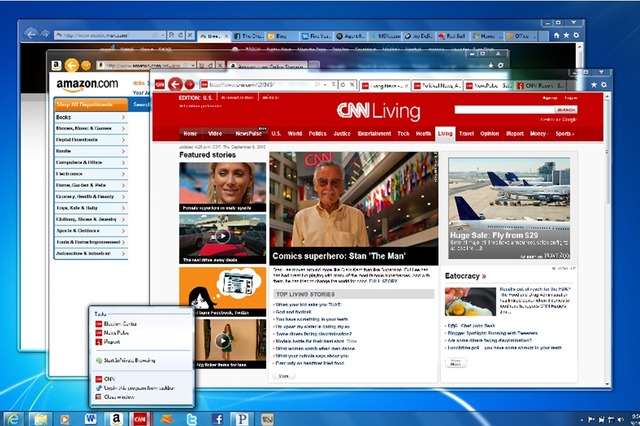Click forward arrow in CNN browser window
The width and height of the screenshot is (640, 426).
190,84
